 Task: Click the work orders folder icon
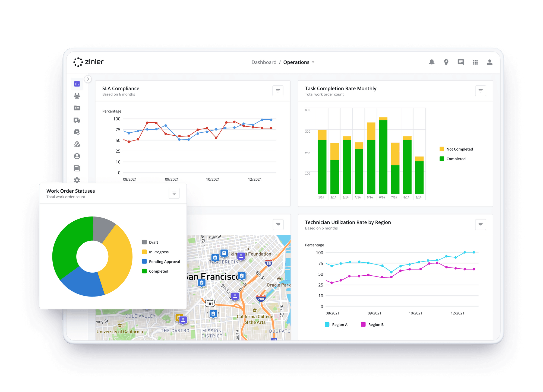pos(77,108)
